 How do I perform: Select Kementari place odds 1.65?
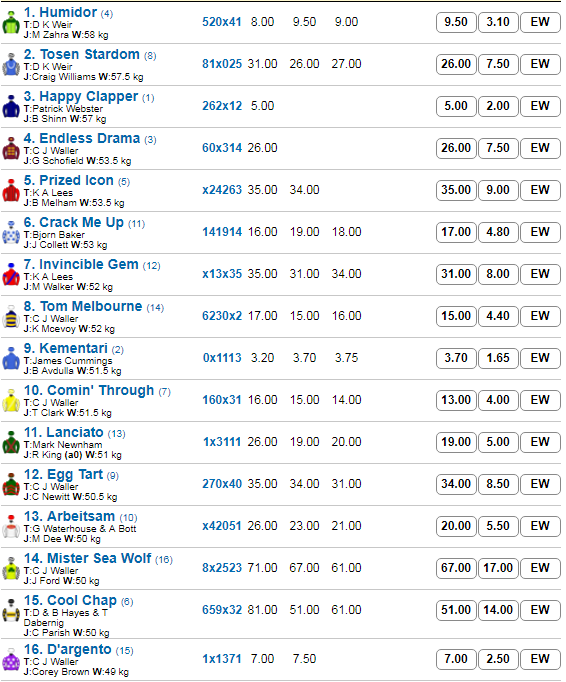tap(498, 358)
